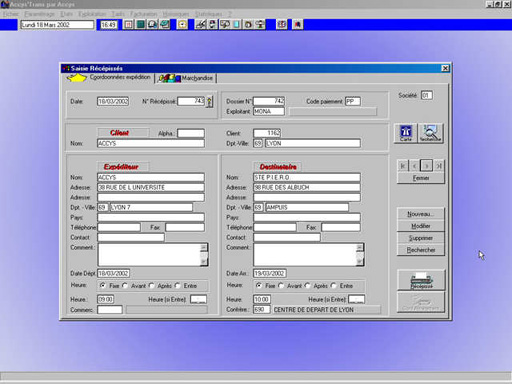
Task: Click the Société field
Action: click(x=427, y=95)
